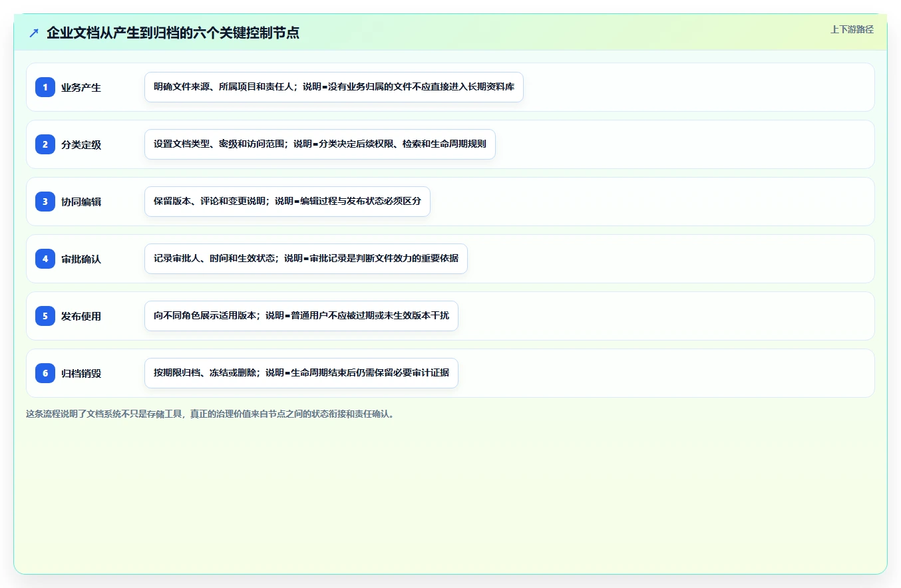Viewport: 901px width, 588px height.
Task: Select the 协同编辑 step label
Action: (81, 202)
